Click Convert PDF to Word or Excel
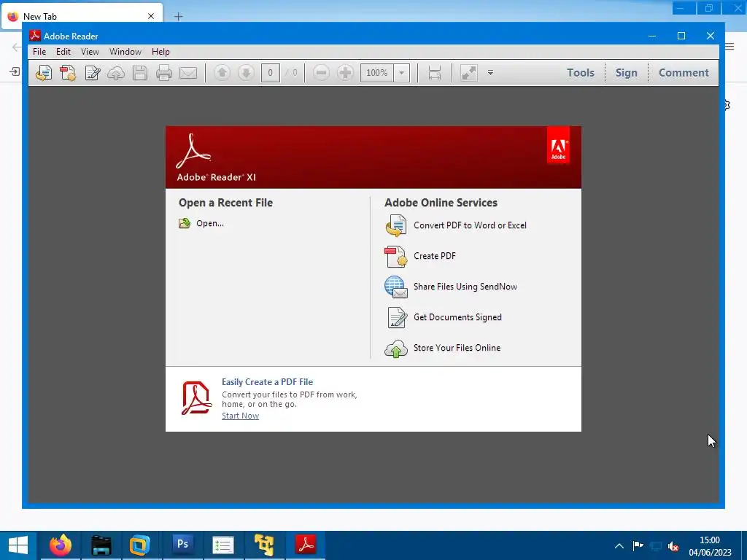This screenshot has width=747, height=560. (470, 225)
